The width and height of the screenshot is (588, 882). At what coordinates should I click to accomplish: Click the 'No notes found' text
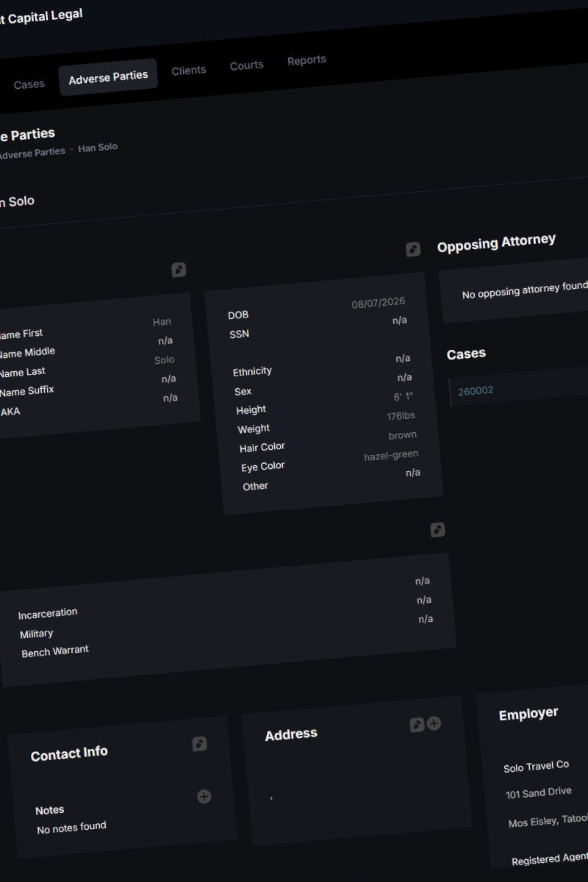71,827
